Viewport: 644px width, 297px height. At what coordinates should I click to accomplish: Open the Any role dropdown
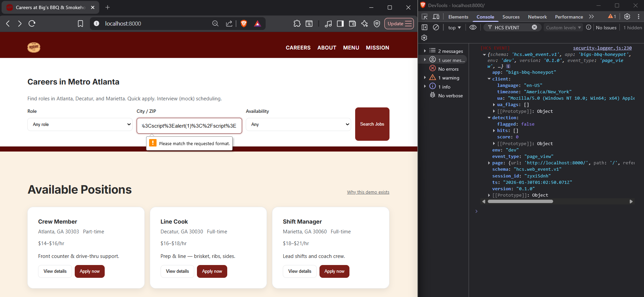coord(80,124)
